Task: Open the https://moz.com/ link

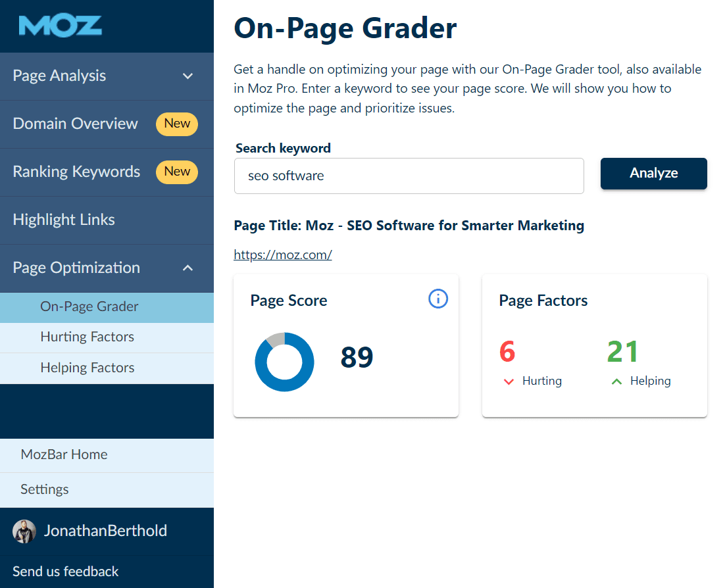Action: (x=283, y=255)
